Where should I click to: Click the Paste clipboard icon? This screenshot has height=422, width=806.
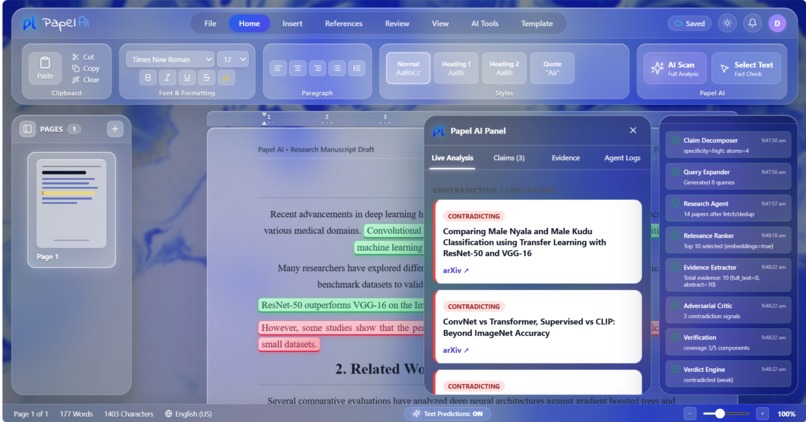(45, 68)
